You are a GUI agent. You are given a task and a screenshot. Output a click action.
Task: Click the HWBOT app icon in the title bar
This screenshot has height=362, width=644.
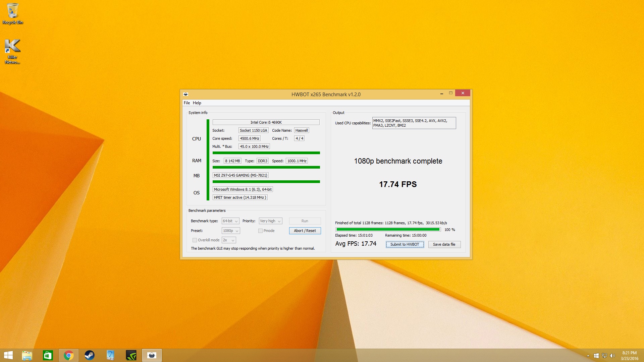tap(186, 94)
